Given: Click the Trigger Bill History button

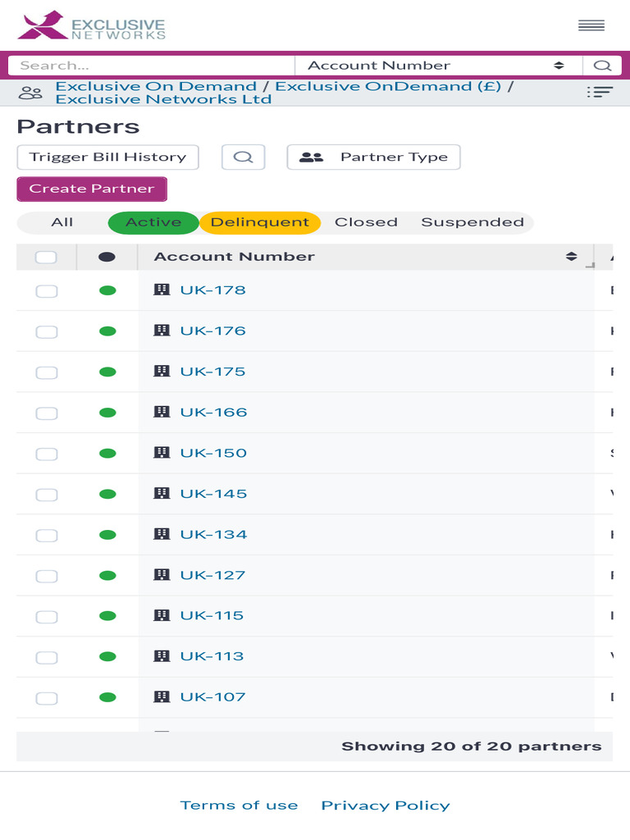Looking at the screenshot, I should click(x=107, y=157).
